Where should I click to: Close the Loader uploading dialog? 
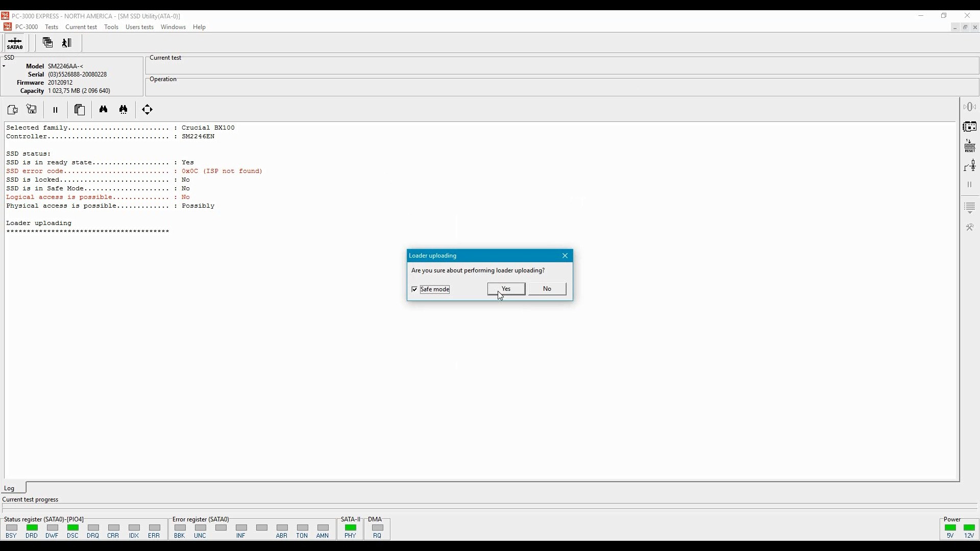pyautogui.click(x=565, y=256)
